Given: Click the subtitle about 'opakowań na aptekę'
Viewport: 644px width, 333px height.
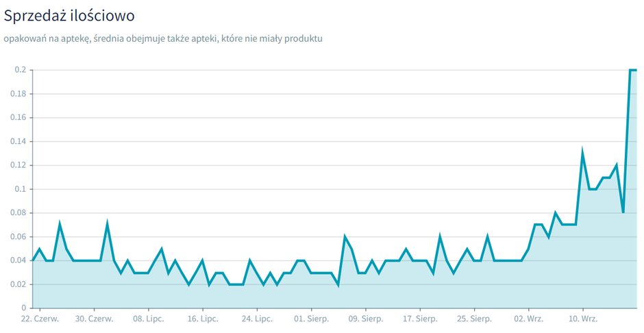Looking at the screenshot, I should [163, 39].
